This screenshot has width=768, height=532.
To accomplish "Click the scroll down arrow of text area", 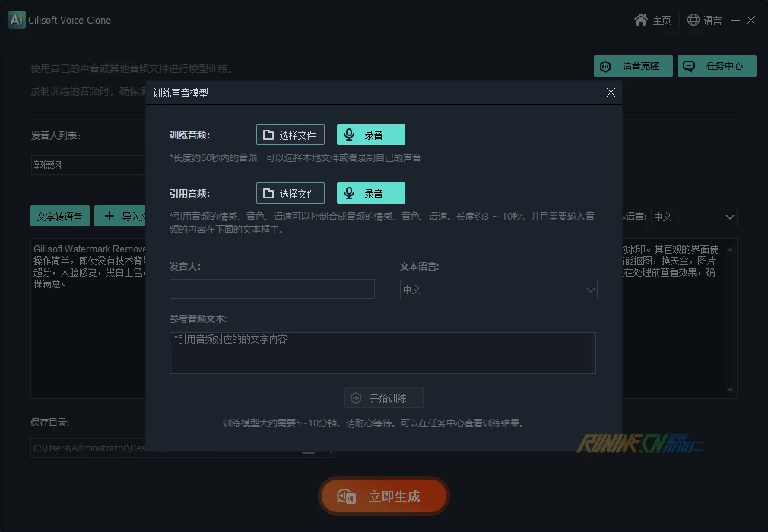I will tap(732, 391).
